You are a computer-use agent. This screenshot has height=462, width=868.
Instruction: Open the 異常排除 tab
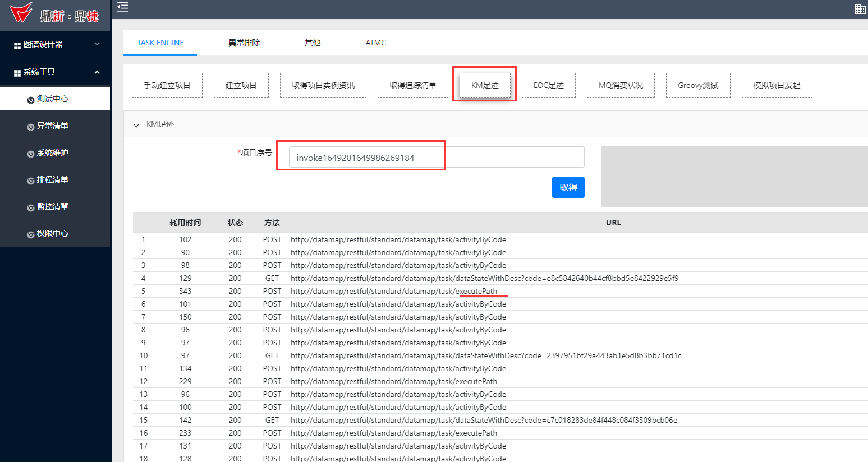pos(244,43)
